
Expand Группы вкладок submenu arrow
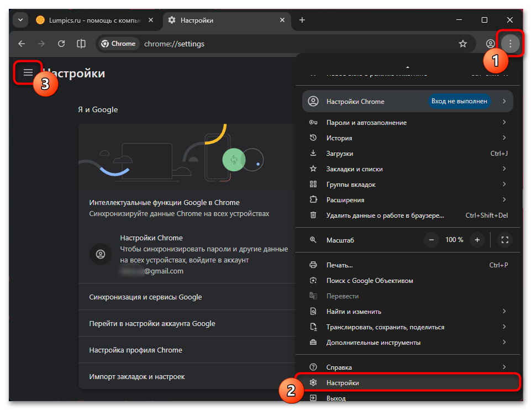[x=504, y=184]
